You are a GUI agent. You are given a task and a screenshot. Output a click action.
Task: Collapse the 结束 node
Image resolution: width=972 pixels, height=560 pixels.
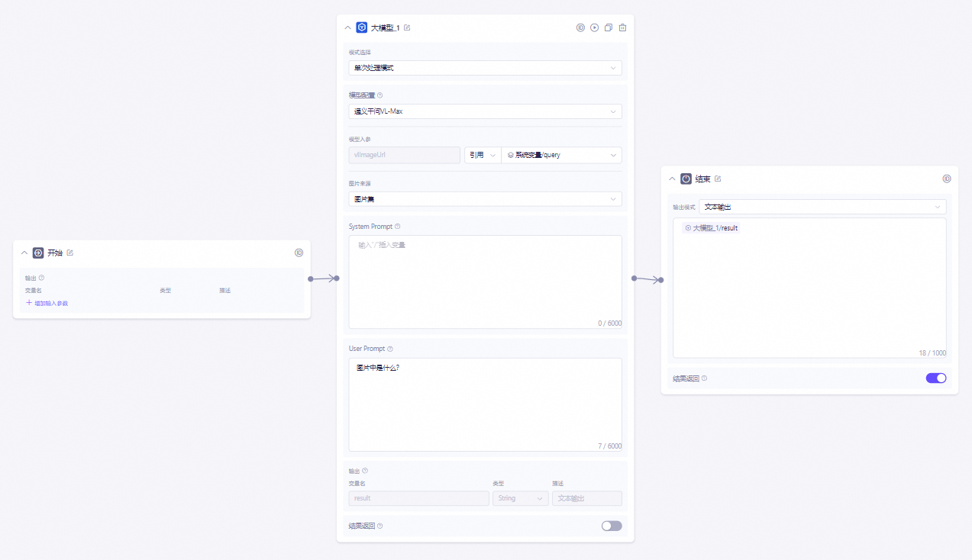click(673, 179)
